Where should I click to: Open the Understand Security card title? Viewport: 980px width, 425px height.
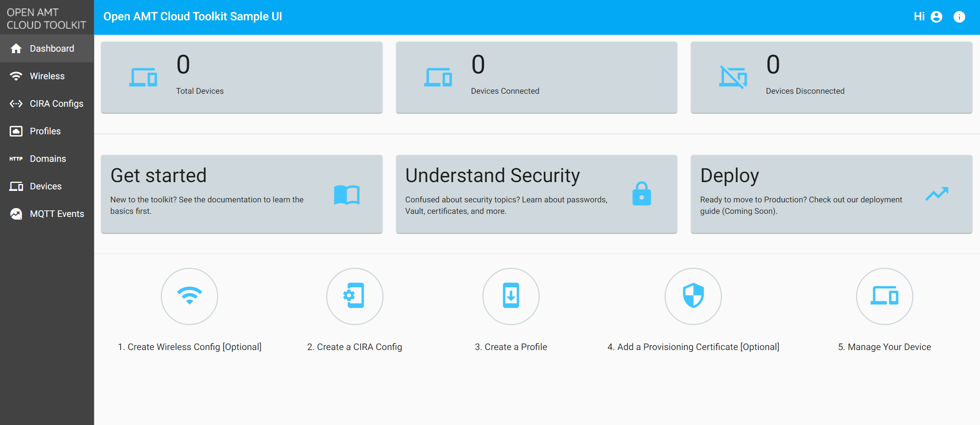[493, 176]
